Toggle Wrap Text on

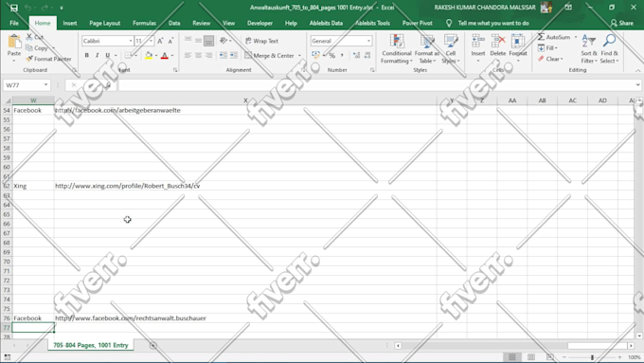(261, 41)
